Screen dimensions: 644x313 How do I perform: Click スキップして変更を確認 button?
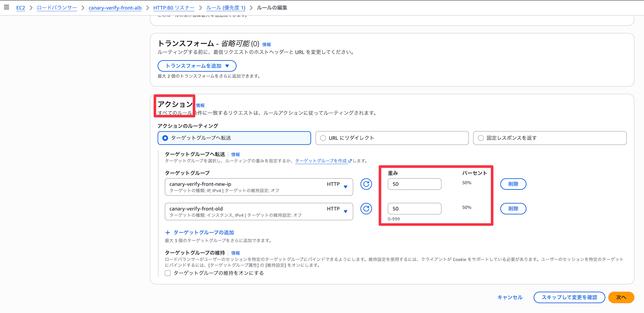[x=569, y=298]
